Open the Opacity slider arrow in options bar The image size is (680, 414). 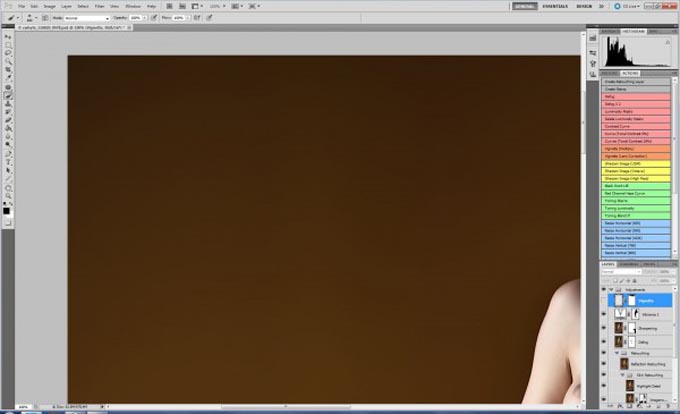click(x=145, y=18)
